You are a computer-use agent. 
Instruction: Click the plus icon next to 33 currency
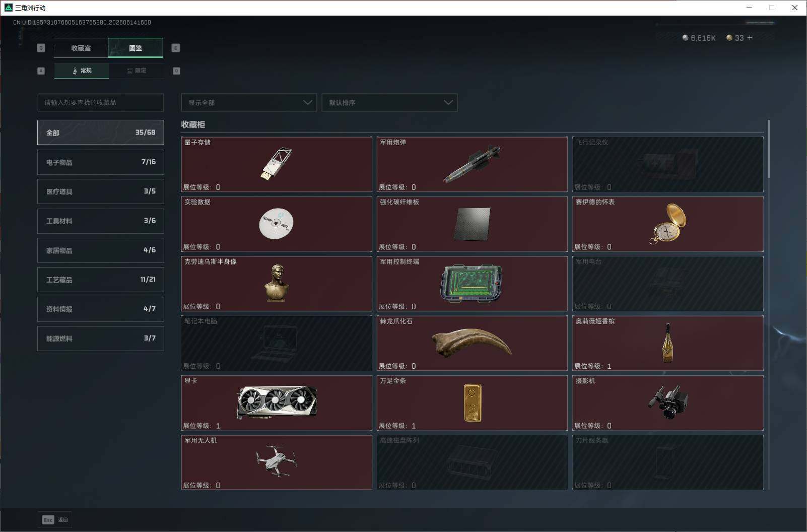click(750, 38)
